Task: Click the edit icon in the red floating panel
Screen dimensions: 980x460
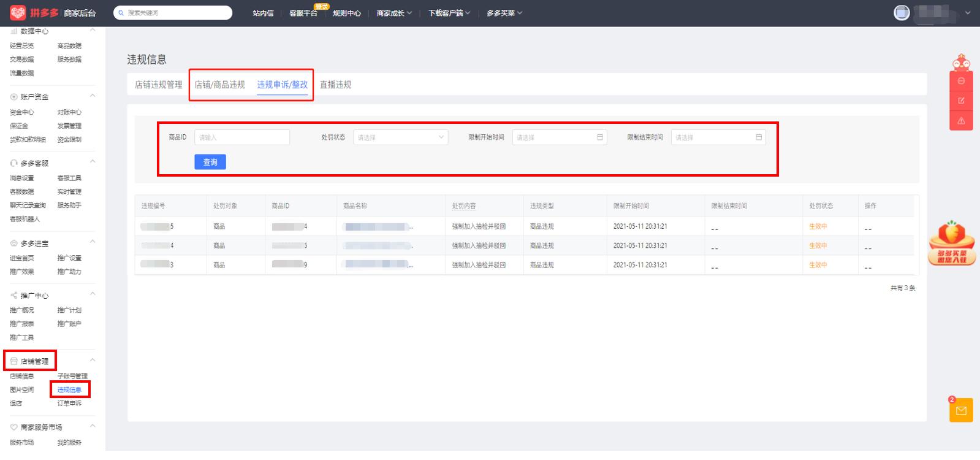Action: [x=961, y=101]
